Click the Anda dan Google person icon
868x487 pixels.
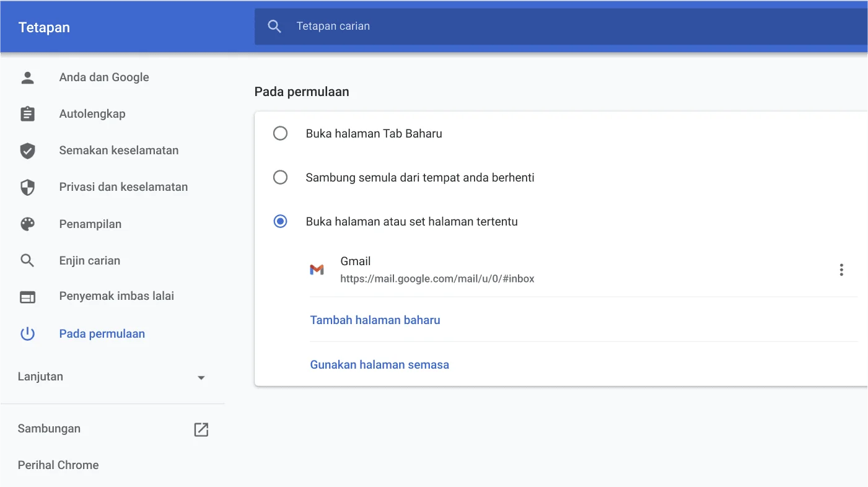pos(27,77)
